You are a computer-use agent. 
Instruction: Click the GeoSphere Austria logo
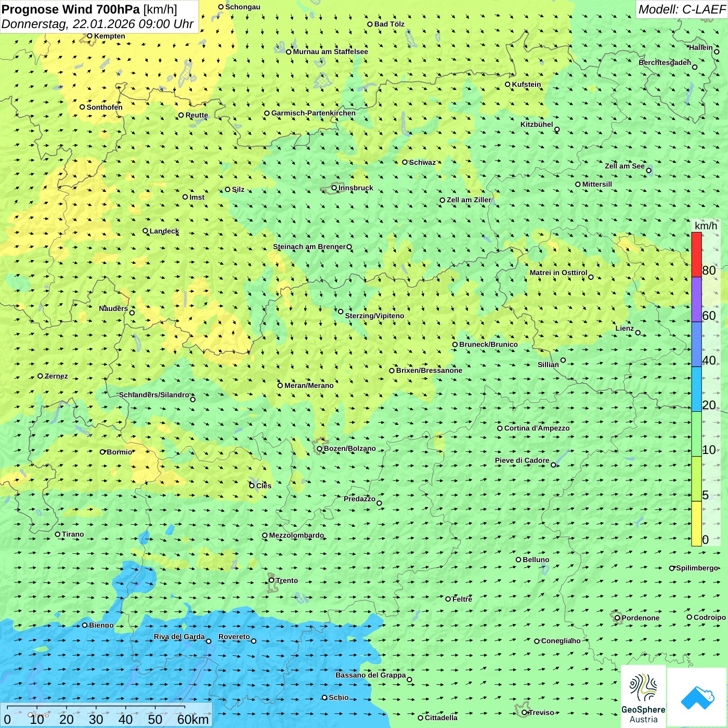point(643,697)
